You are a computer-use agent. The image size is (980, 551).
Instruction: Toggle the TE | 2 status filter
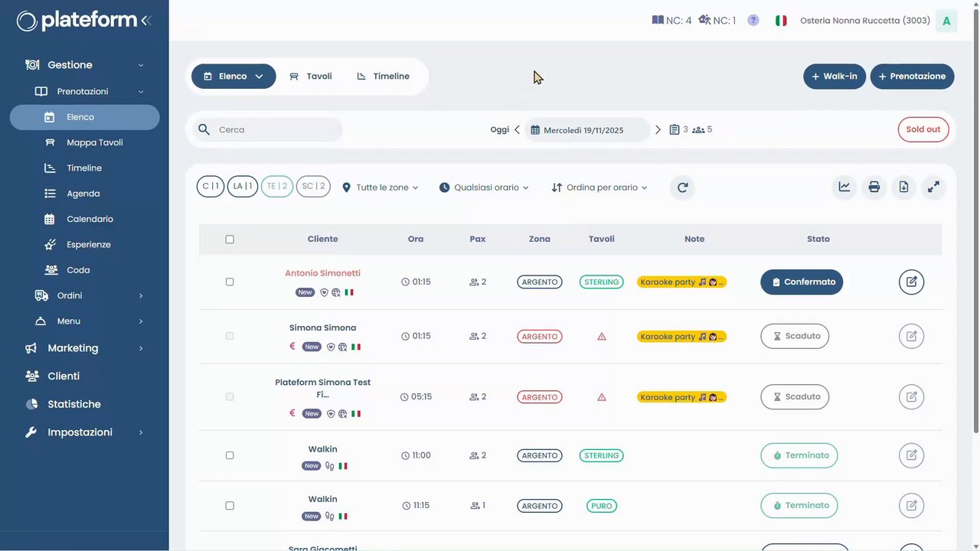(x=277, y=187)
